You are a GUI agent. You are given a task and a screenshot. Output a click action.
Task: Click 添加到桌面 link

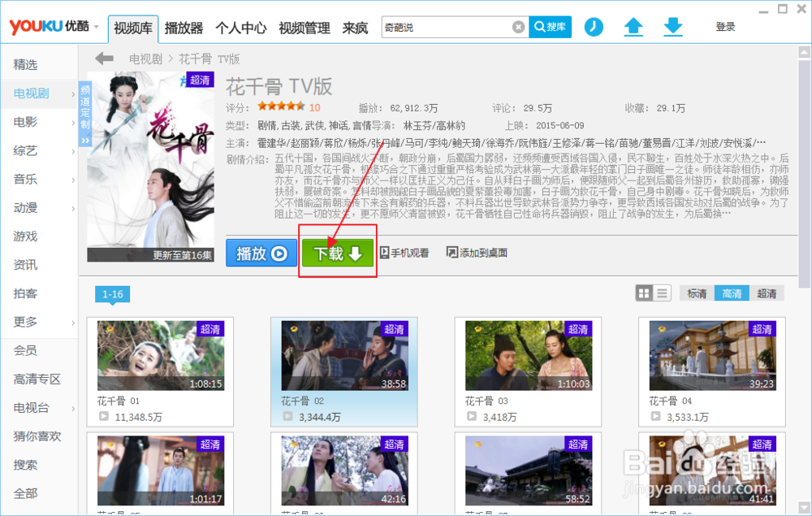pos(477,252)
